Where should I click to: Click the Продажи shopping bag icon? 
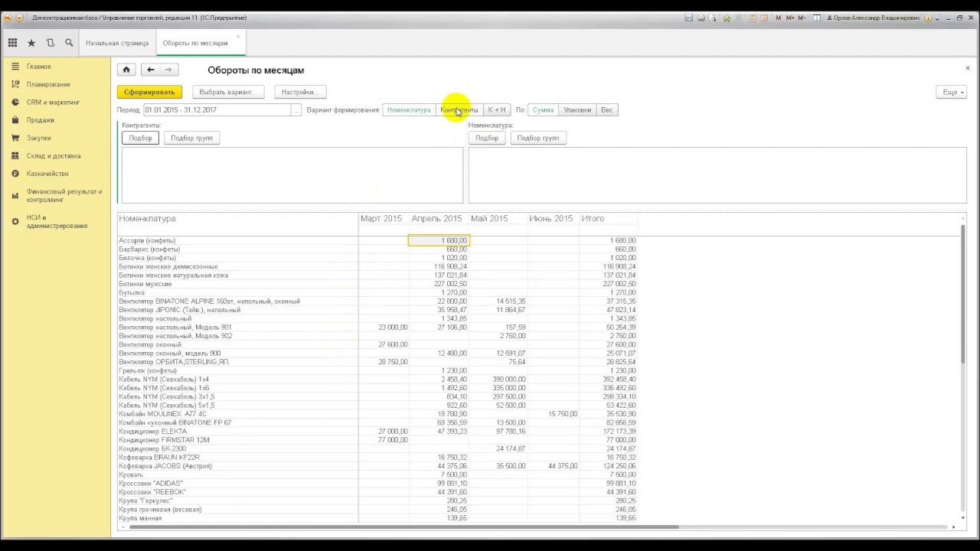tap(15, 120)
